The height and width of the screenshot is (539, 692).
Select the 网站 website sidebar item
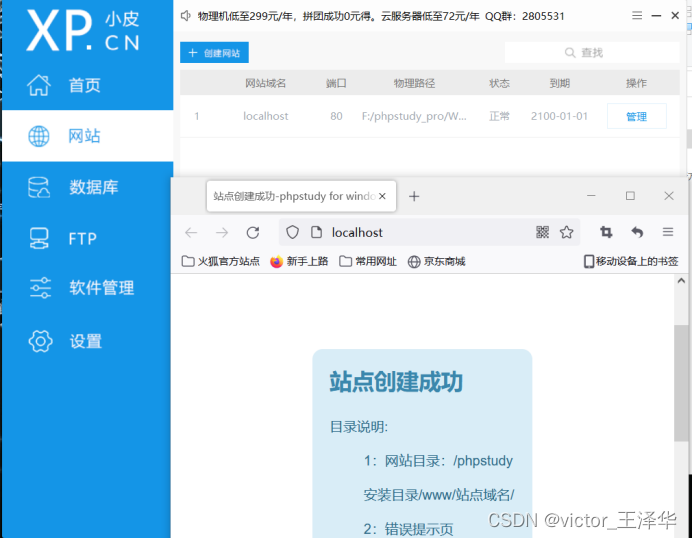pos(87,136)
